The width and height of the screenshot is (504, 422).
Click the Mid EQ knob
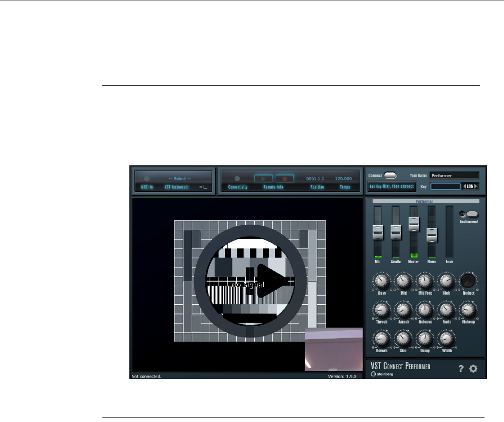tap(404, 282)
